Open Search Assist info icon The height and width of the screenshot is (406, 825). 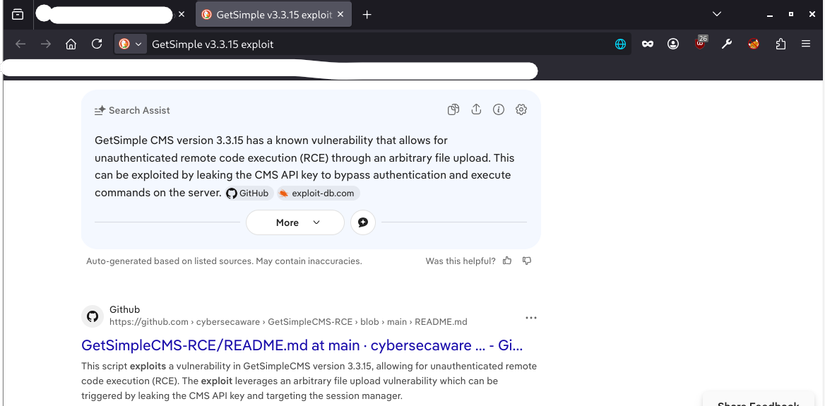(x=498, y=109)
